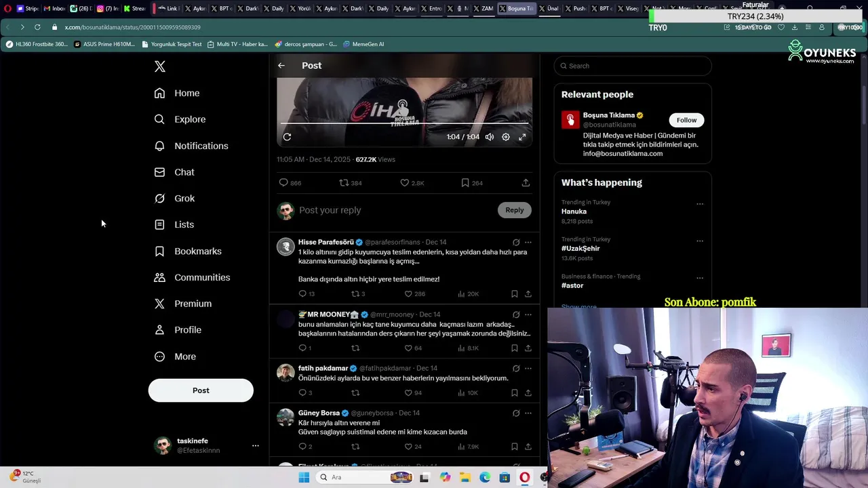Open more options on Güney Borsa's reply
The width and height of the screenshot is (868, 488).
point(528,413)
